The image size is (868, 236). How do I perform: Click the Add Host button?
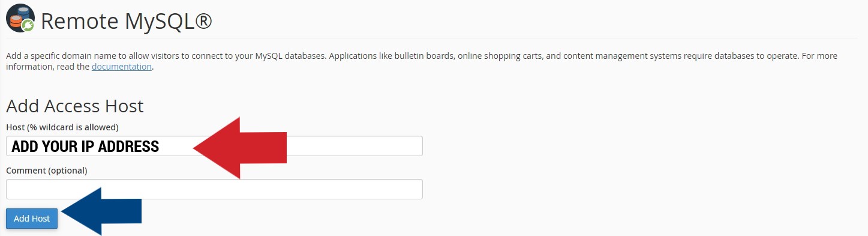pyautogui.click(x=32, y=219)
